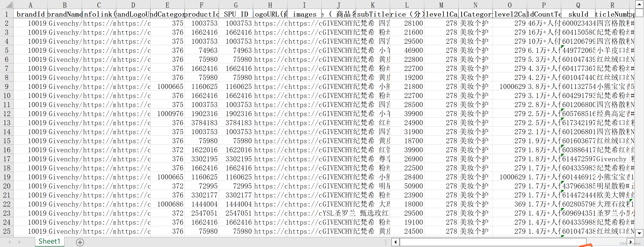The image size is (644, 247).
Task: Select price cell 18000 in row 22
Action: point(407,204)
